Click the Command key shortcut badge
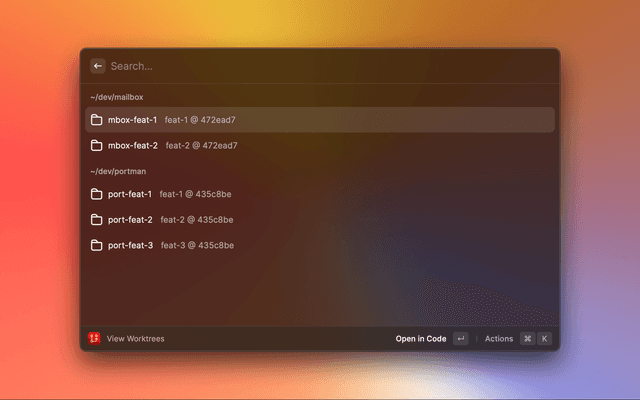 [x=527, y=339]
